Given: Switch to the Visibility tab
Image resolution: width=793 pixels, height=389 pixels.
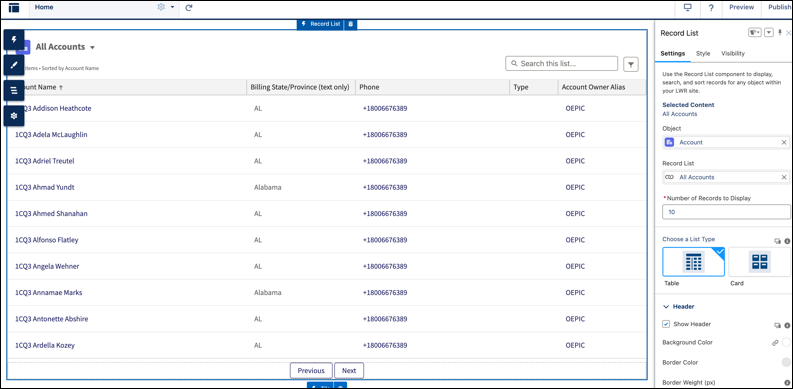Looking at the screenshot, I should point(733,53).
